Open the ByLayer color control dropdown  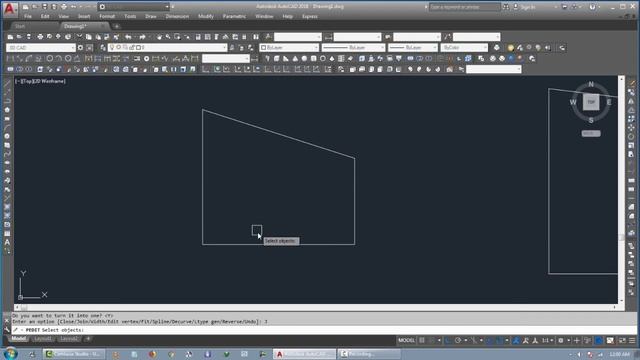(289, 48)
